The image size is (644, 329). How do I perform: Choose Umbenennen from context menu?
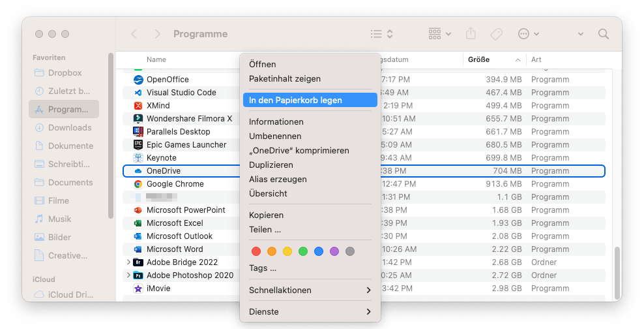[x=310, y=136]
